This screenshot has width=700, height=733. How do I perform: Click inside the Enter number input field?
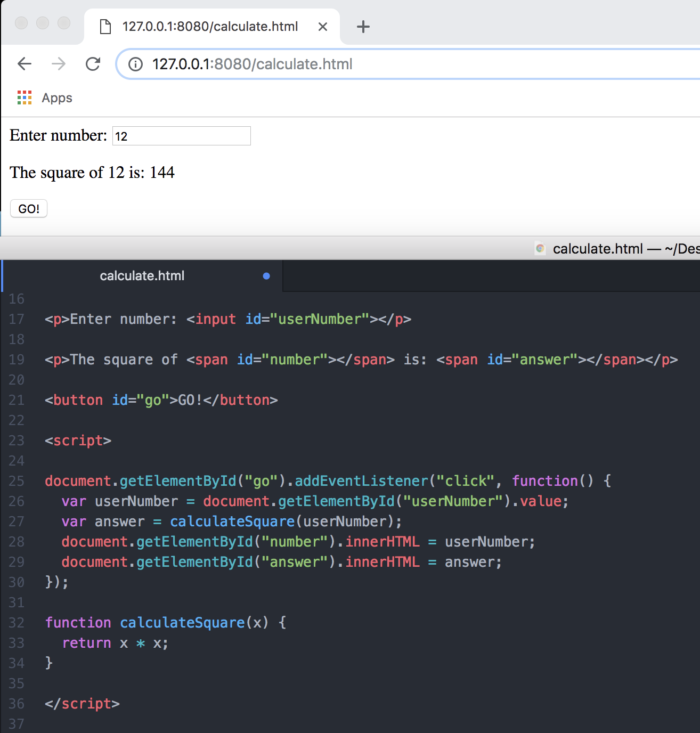click(181, 136)
